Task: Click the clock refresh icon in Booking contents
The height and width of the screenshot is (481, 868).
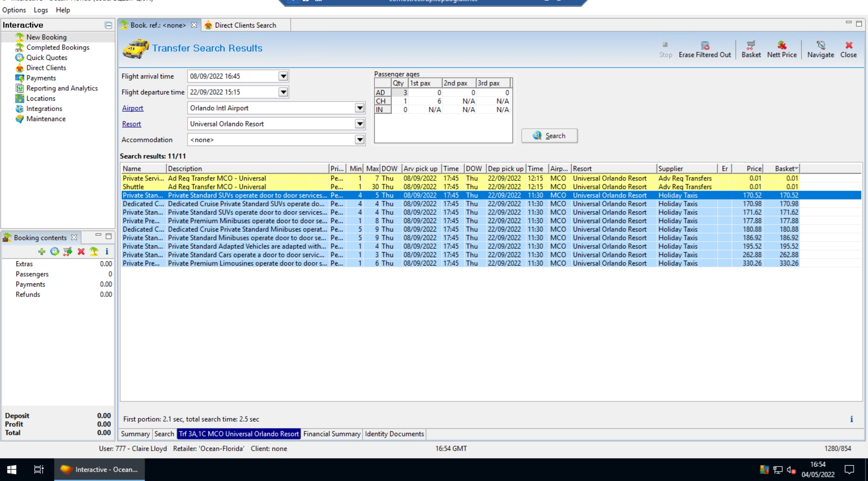Action: pyautogui.click(x=55, y=252)
